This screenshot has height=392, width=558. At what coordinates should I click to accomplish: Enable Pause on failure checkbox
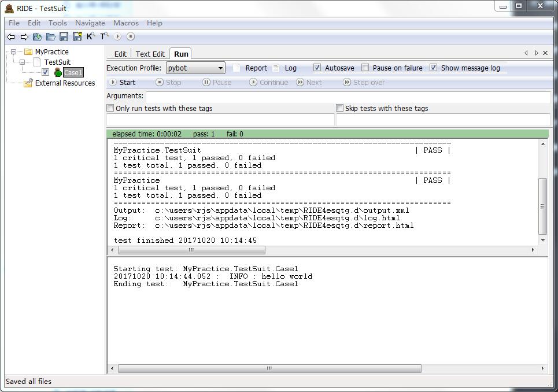click(365, 68)
